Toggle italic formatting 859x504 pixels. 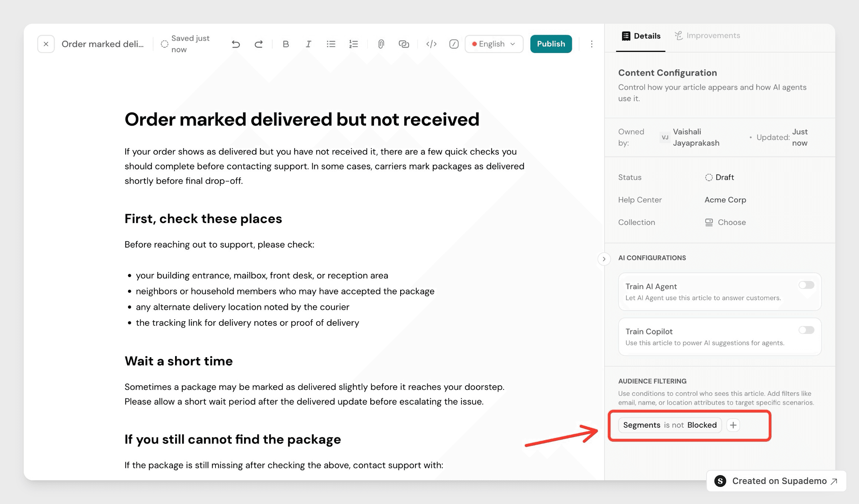pos(308,44)
